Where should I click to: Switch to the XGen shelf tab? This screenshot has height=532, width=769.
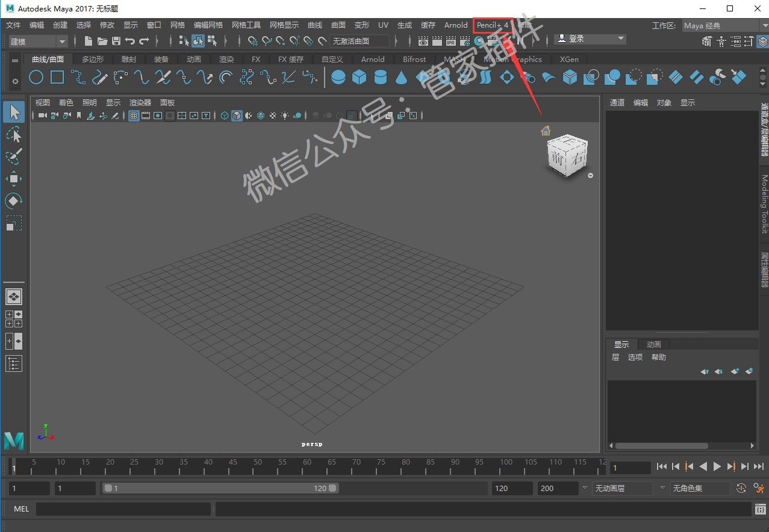pyautogui.click(x=569, y=60)
